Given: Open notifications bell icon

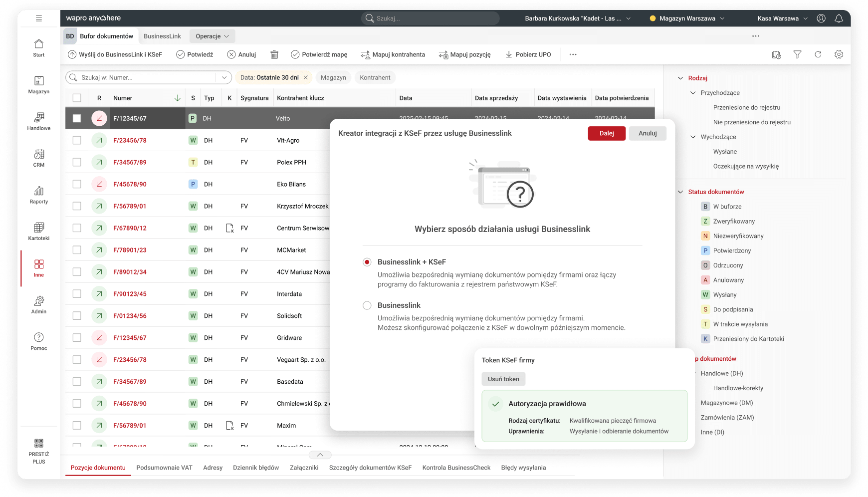Looking at the screenshot, I should (x=839, y=18).
